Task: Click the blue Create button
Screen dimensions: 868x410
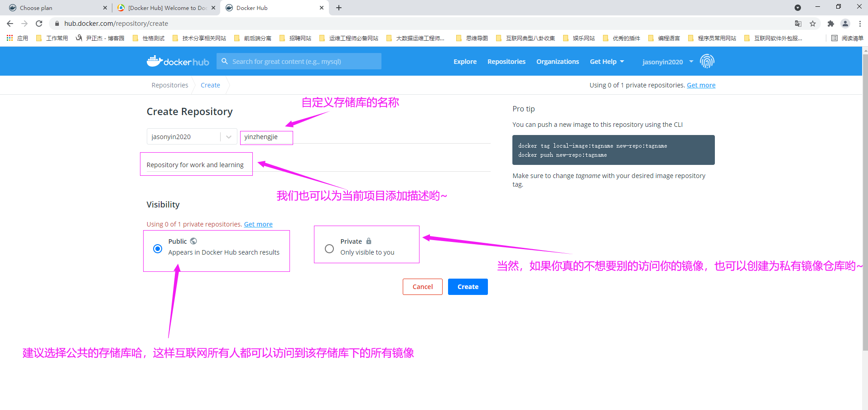Action: [x=468, y=287]
